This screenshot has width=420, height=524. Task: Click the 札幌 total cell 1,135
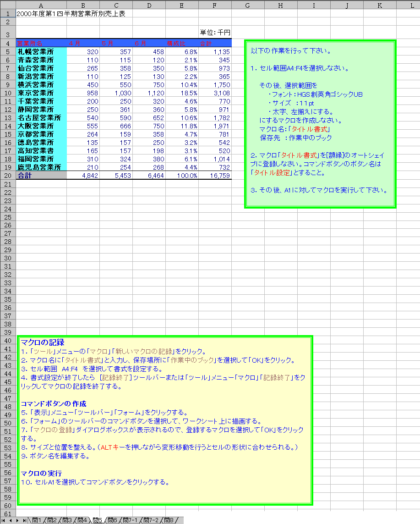tap(215, 52)
